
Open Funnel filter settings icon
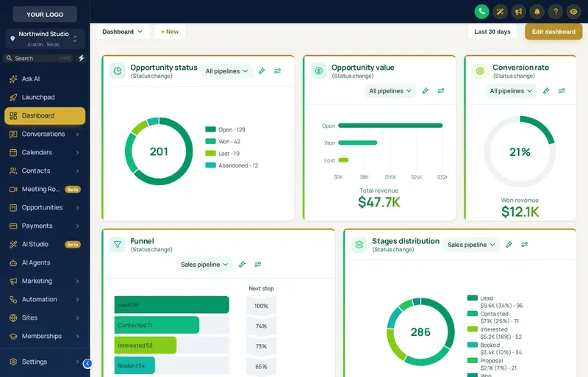tap(258, 264)
